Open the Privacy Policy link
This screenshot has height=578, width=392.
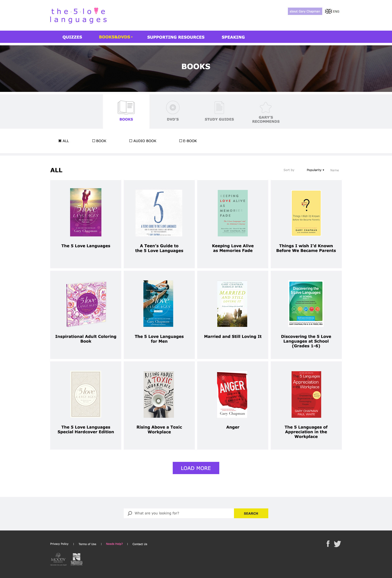[x=59, y=544]
